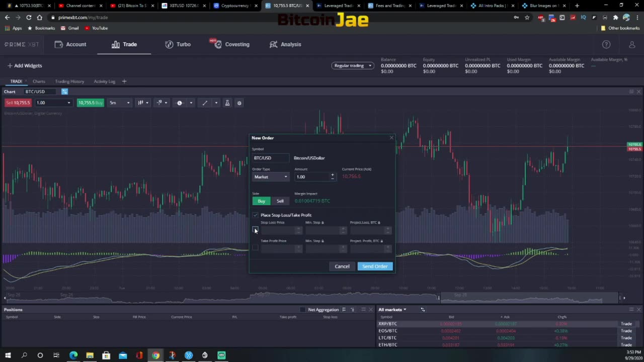
Task: Click the first list-view icon after Net Aggregation
Action: tap(344, 310)
